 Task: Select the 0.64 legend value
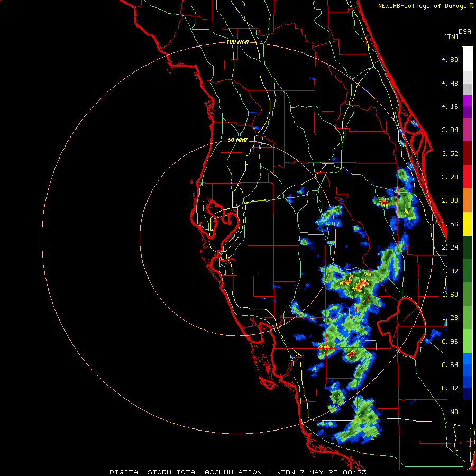[450, 364]
